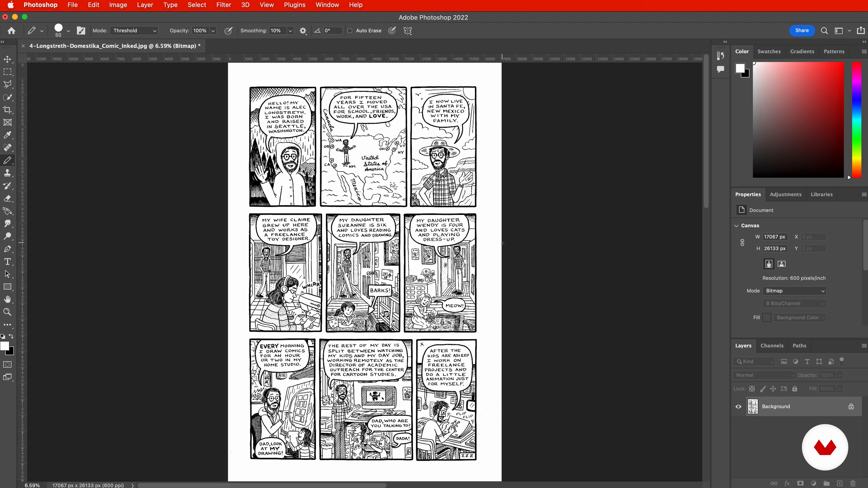Open the Apple menu
This screenshot has height=488, width=868.
tap(11, 5)
